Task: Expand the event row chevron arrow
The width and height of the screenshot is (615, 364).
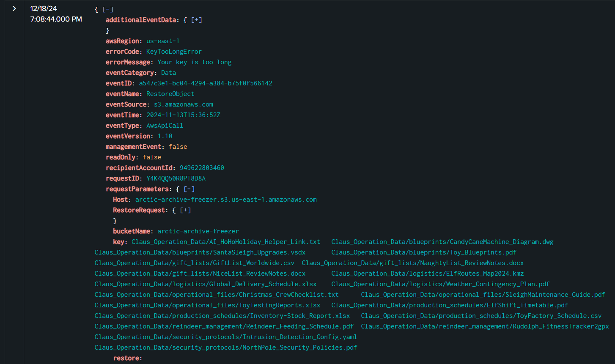Action: click(x=14, y=9)
